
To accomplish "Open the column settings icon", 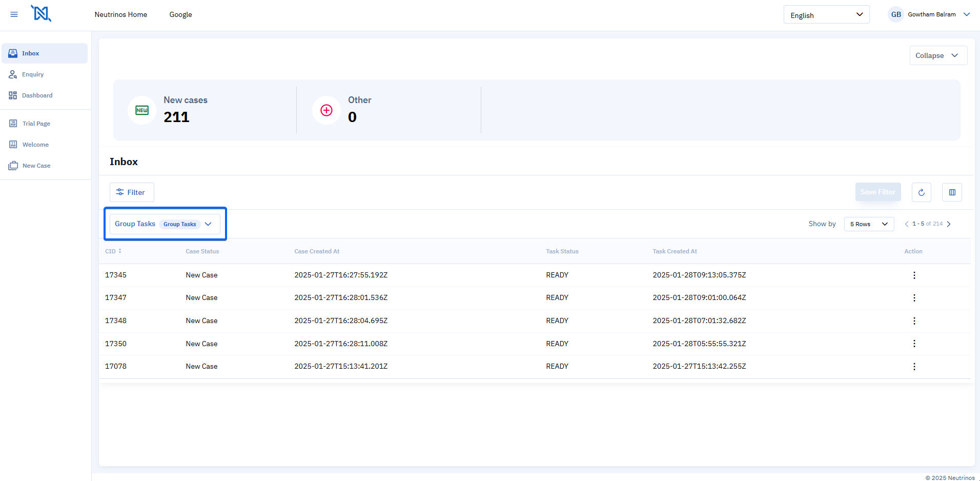I will [x=952, y=192].
